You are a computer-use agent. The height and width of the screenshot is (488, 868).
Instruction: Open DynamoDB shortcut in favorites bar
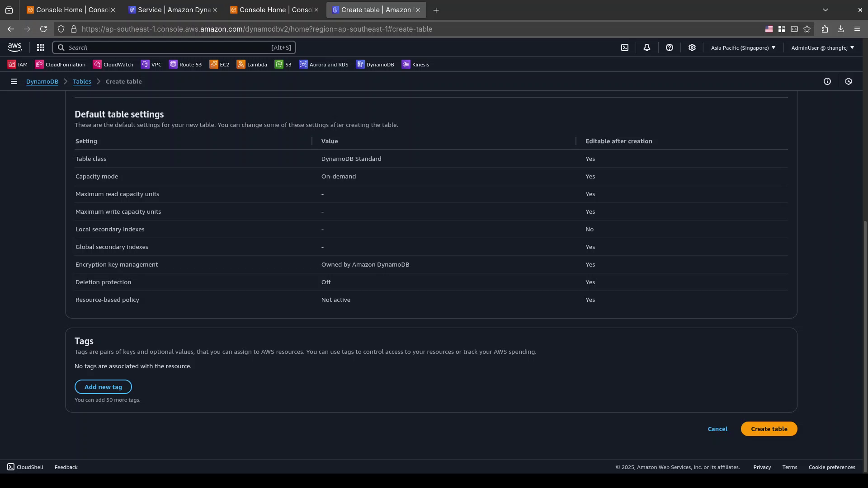pyautogui.click(x=375, y=65)
